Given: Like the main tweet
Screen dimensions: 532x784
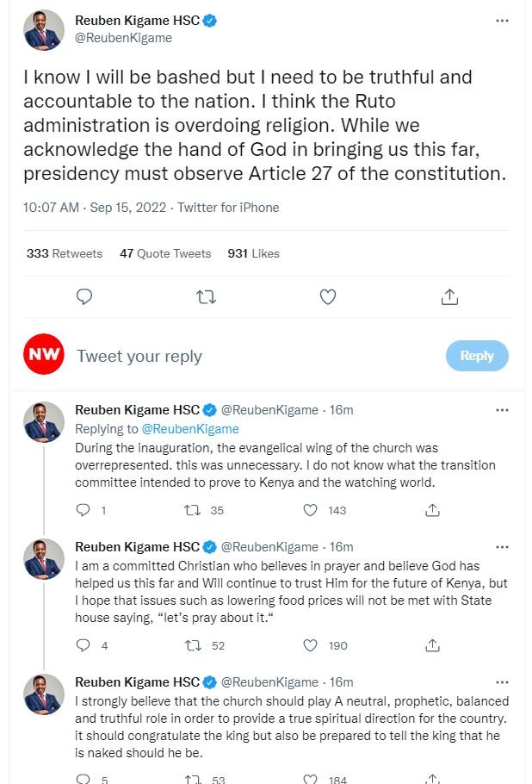Looking at the screenshot, I should pyautogui.click(x=328, y=296).
